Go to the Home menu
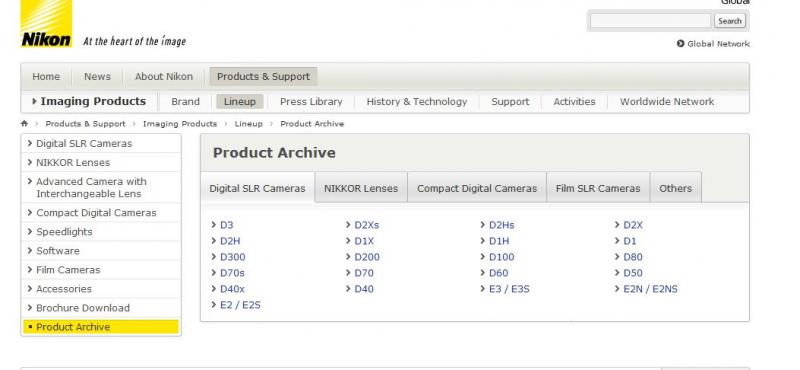 46,77
